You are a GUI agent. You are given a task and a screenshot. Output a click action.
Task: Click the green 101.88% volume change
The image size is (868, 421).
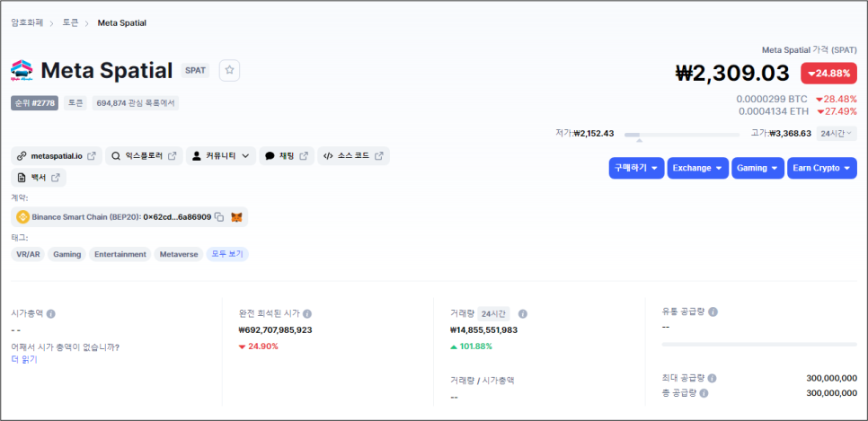(x=472, y=346)
